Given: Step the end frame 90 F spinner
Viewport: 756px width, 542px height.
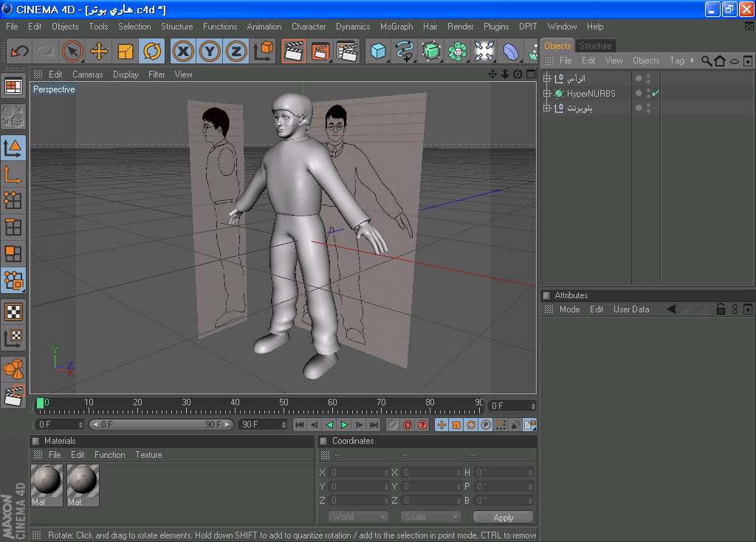Looking at the screenshot, I should tap(283, 425).
